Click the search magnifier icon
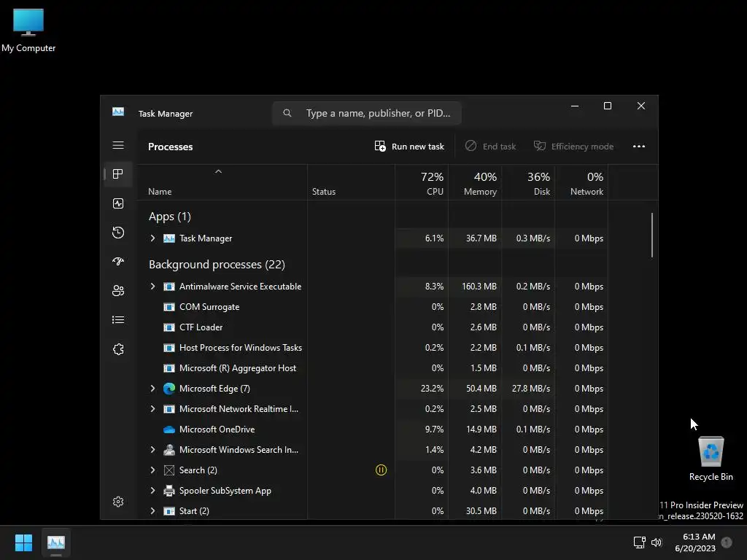The height and width of the screenshot is (560, 747). (x=287, y=113)
